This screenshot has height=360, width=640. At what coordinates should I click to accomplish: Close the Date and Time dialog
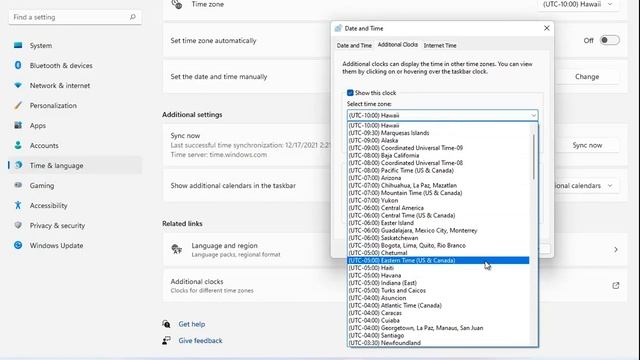point(547,28)
